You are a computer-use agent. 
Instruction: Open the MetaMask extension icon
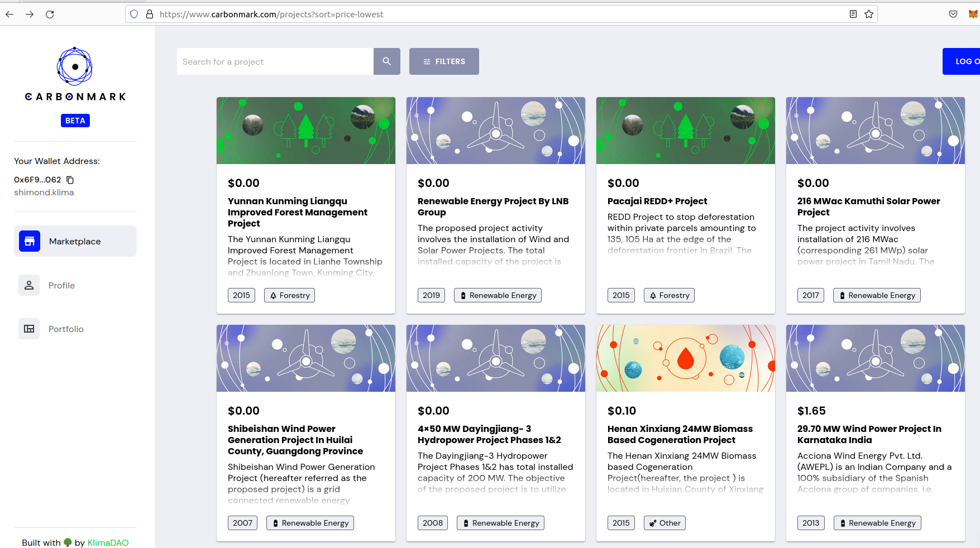point(972,14)
